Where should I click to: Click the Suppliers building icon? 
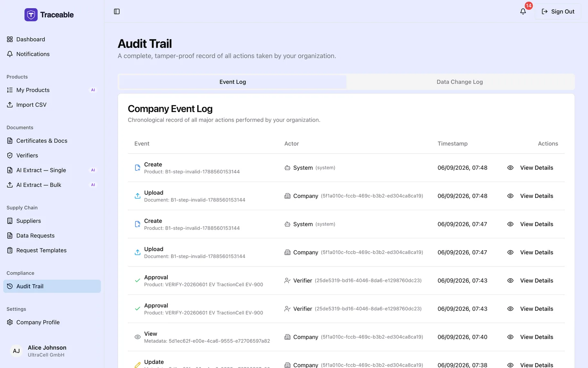(x=10, y=221)
